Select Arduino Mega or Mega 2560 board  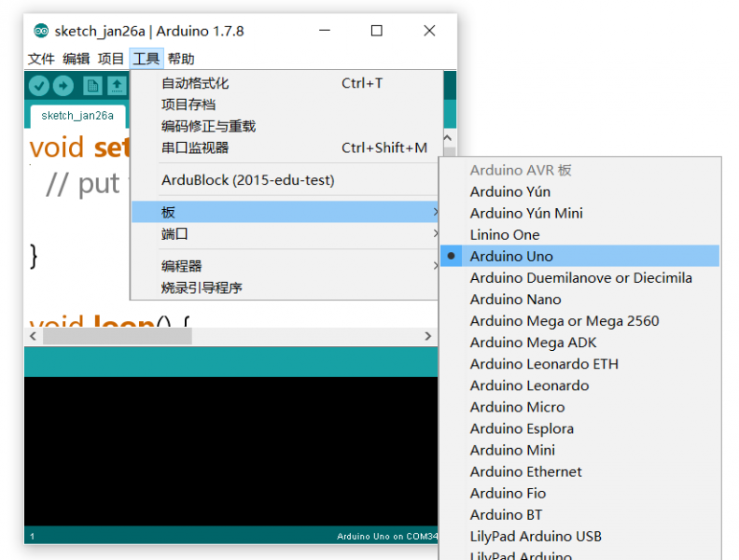tap(564, 321)
